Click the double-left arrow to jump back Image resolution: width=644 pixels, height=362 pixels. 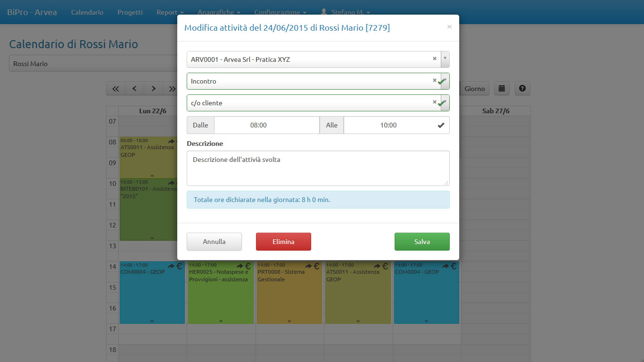116,88
